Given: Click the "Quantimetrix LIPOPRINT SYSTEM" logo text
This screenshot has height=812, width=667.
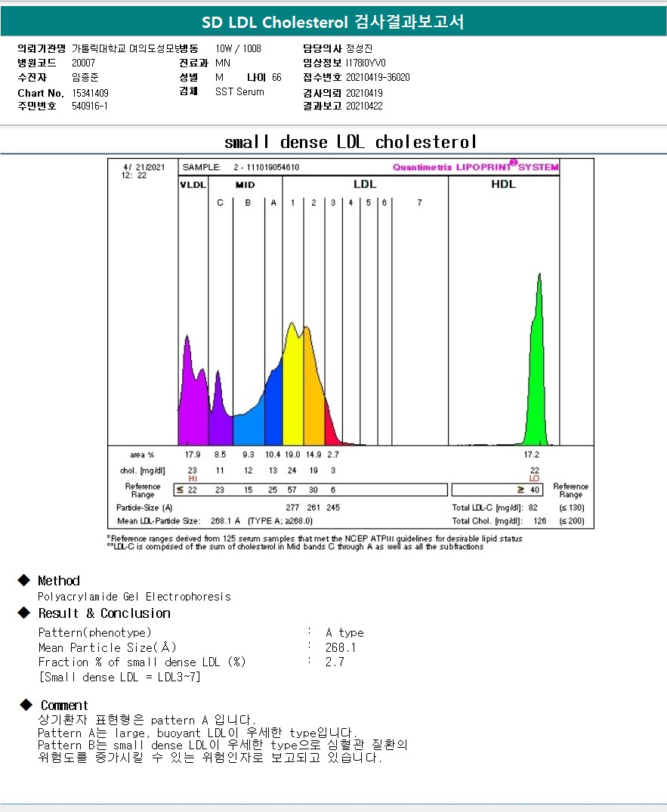Looking at the screenshot, I should point(475,167).
